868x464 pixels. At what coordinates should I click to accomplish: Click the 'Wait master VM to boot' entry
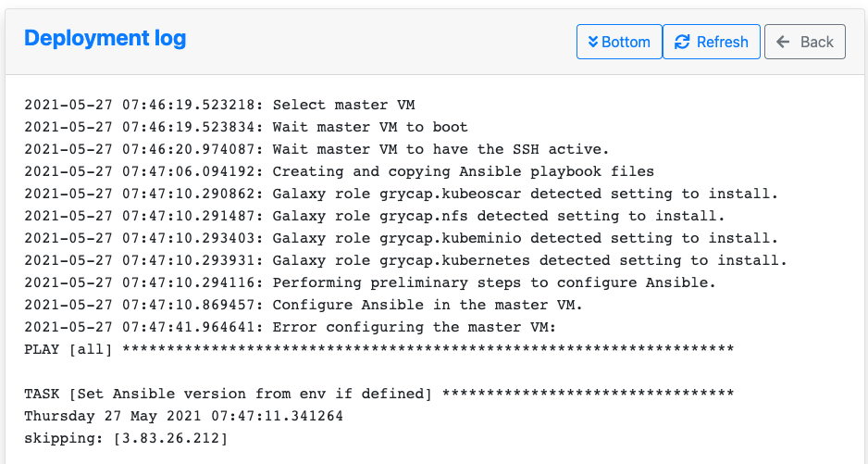click(246, 127)
